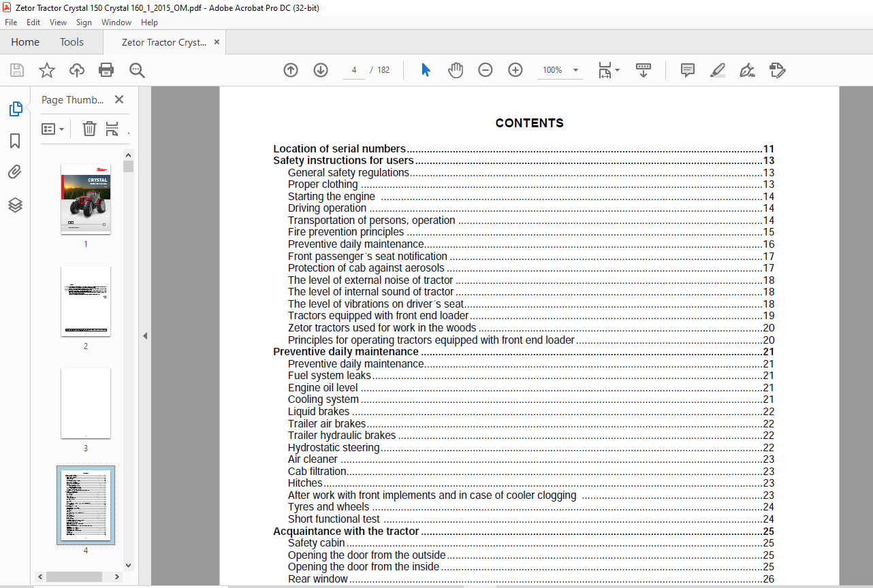Add a comment with the note icon
The height and width of the screenshot is (588, 873).
(688, 70)
